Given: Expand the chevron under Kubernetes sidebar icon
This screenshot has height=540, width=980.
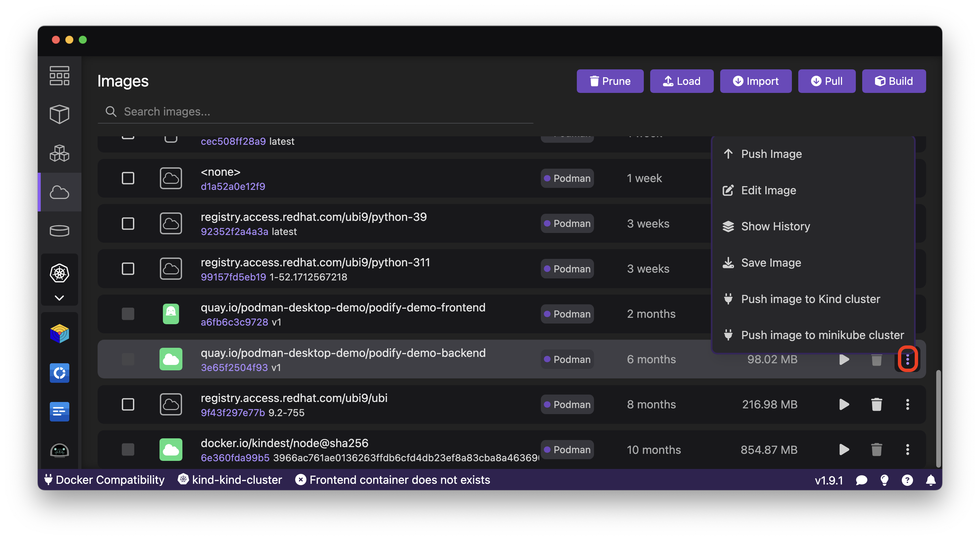Looking at the screenshot, I should tap(59, 298).
